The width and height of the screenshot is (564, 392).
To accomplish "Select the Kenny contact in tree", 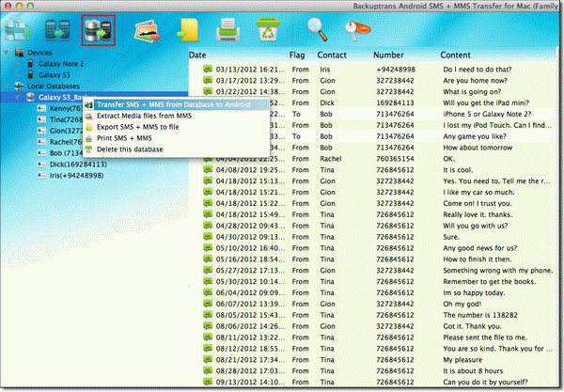I will pyautogui.click(x=66, y=109).
